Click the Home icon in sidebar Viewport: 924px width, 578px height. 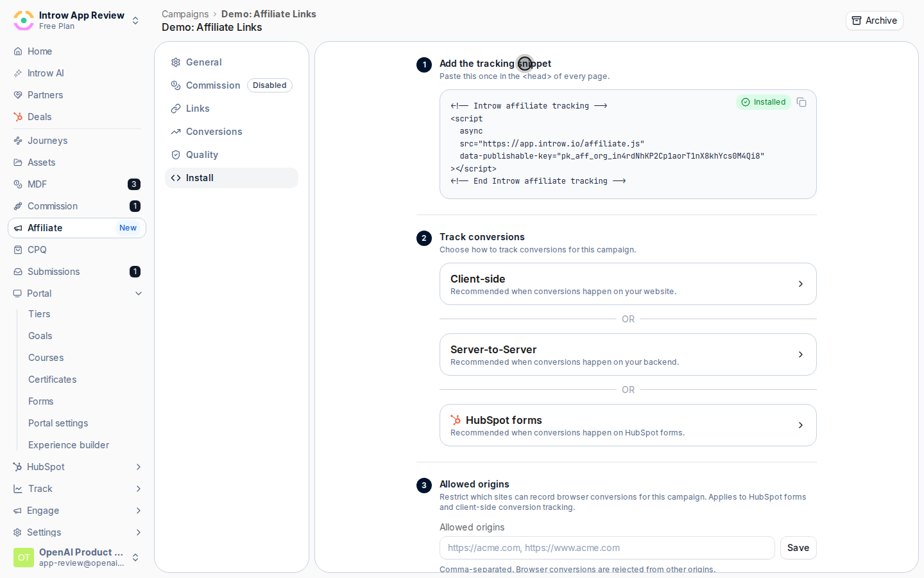point(18,51)
